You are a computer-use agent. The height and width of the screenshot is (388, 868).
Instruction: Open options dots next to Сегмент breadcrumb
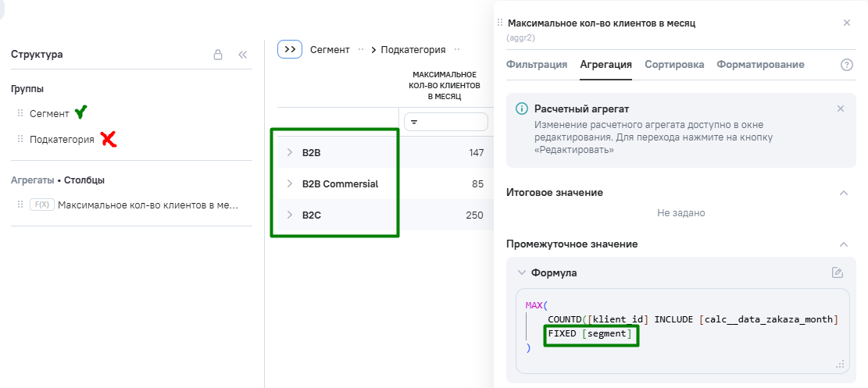pos(361,49)
